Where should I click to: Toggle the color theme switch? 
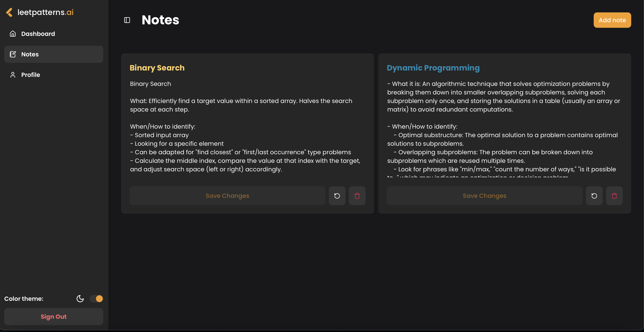click(x=96, y=299)
